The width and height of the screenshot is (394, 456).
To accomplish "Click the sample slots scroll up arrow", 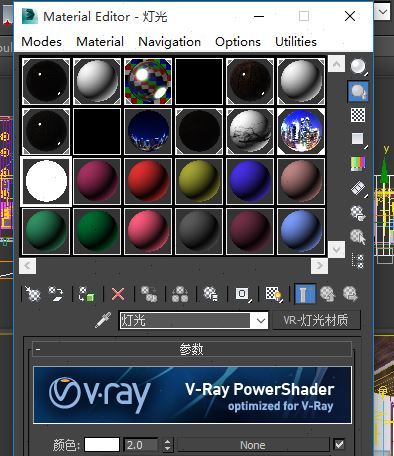I will point(336,64).
